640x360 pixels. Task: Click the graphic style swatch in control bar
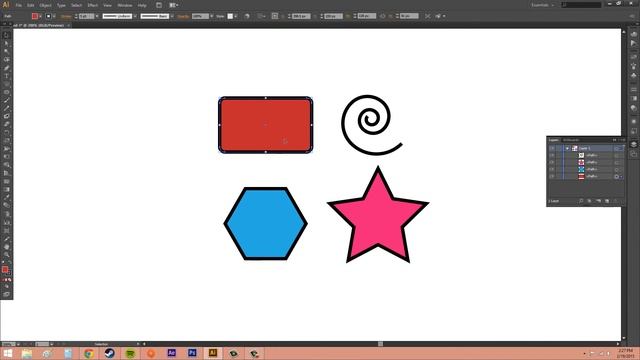(x=230, y=16)
